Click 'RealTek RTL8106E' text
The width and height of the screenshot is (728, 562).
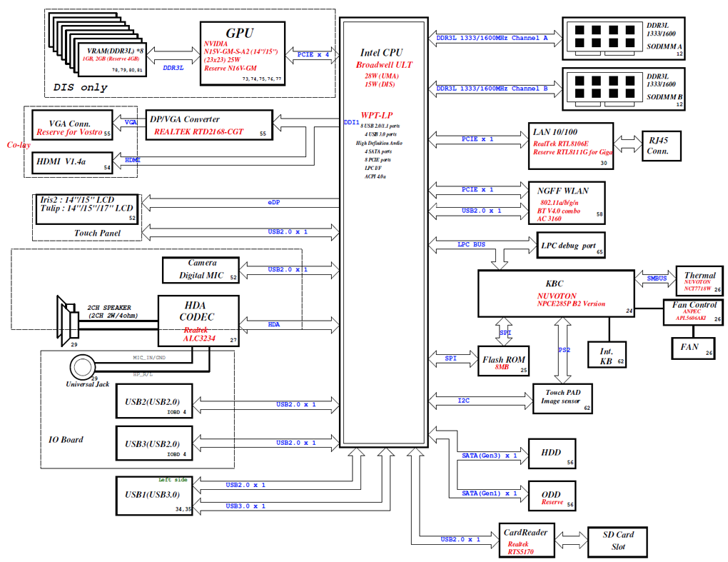[x=560, y=144]
